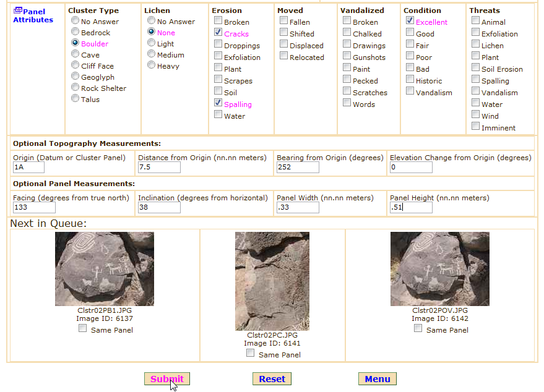
Task: Uncheck the Excellent condition checkbox
Action: pos(410,20)
